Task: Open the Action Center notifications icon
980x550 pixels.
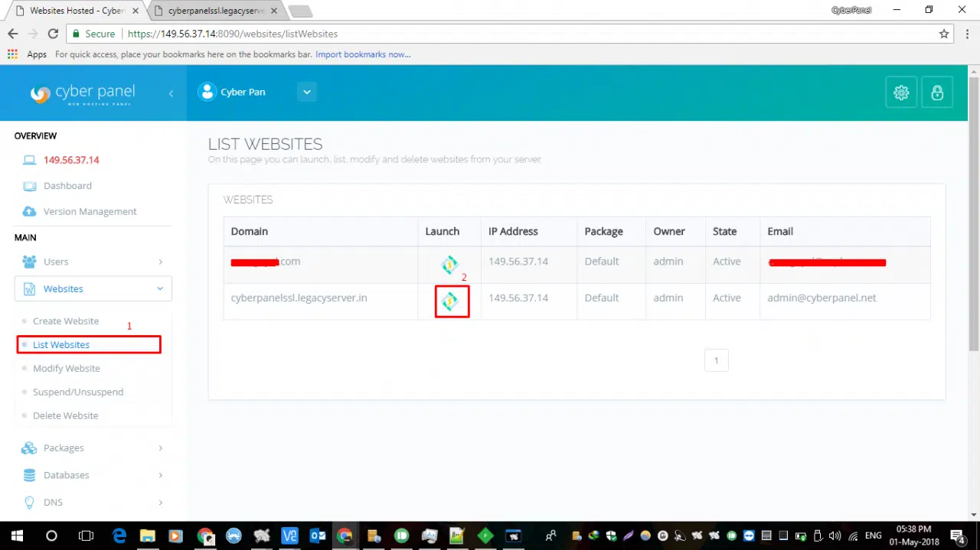Action: [958, 535]
